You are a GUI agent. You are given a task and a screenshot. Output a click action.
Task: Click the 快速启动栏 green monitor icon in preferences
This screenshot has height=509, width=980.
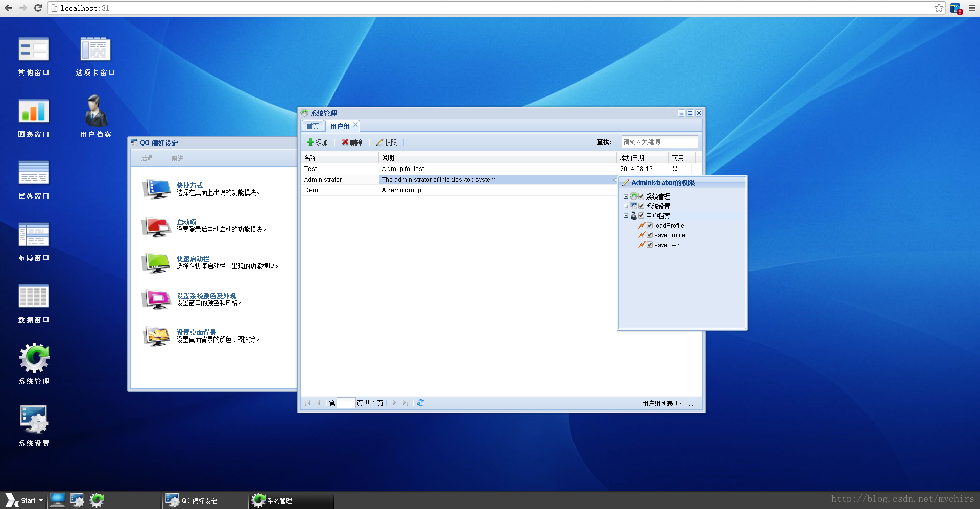coord(156,262)
